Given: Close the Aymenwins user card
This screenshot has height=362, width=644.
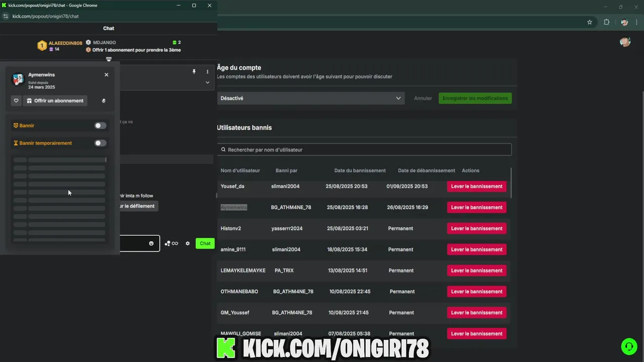Looking at the screenshot, I should tap(106, 74).
